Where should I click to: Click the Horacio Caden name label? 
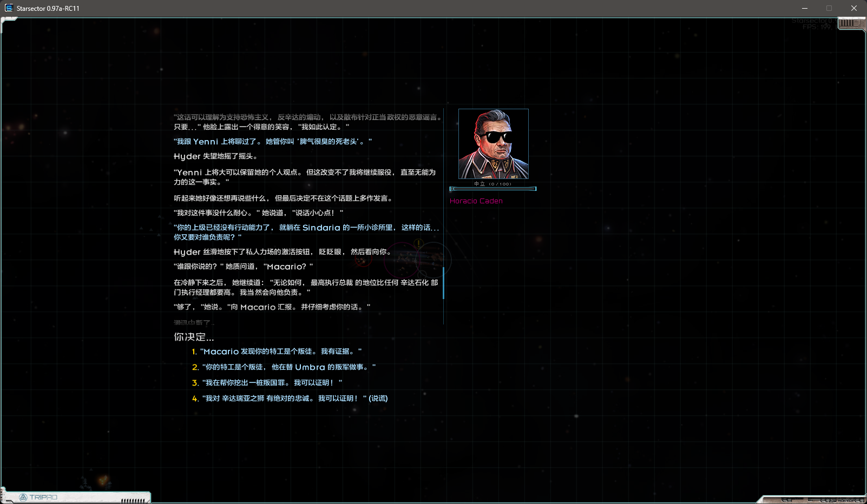point(477,201)
